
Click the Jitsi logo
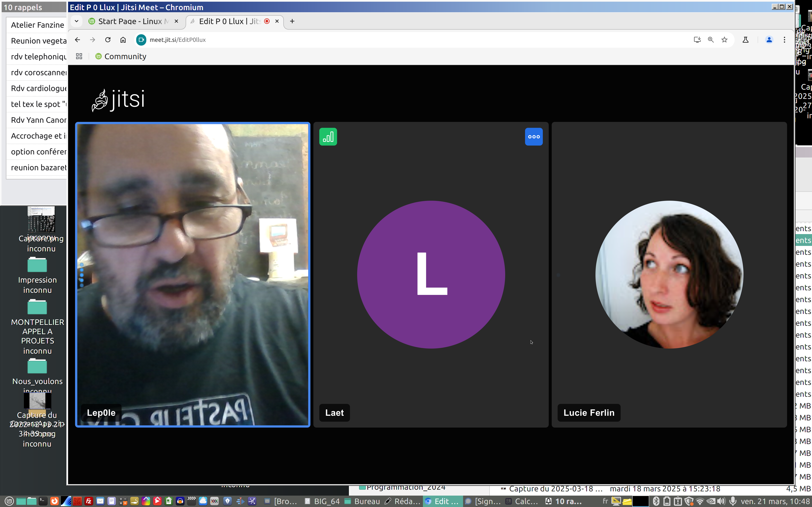pos(118,100)
